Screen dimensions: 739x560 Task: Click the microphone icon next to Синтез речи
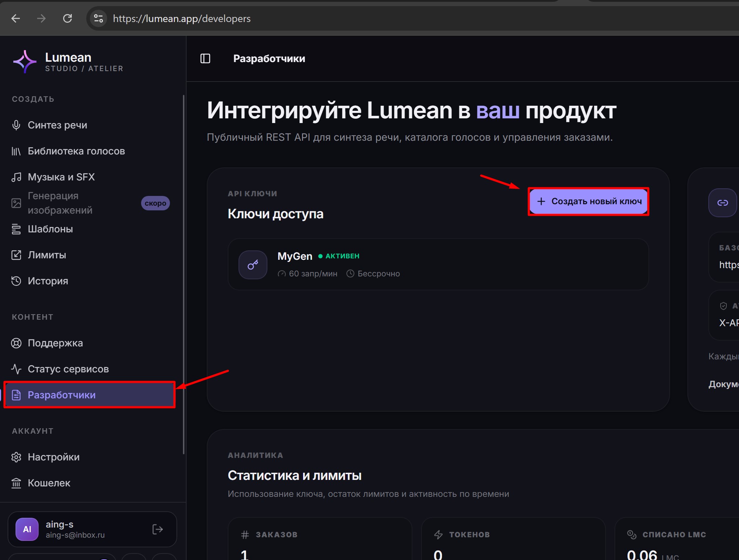16,125
